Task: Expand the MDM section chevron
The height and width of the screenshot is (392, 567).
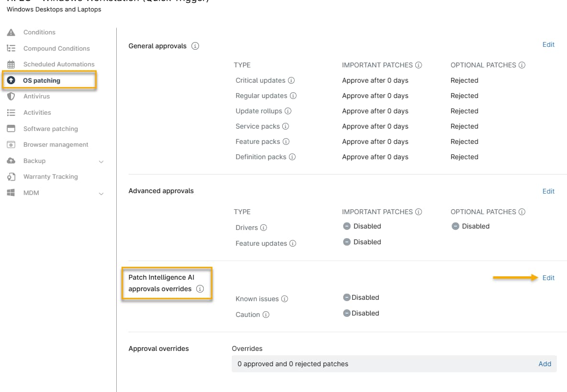Action: pos(101,194)
